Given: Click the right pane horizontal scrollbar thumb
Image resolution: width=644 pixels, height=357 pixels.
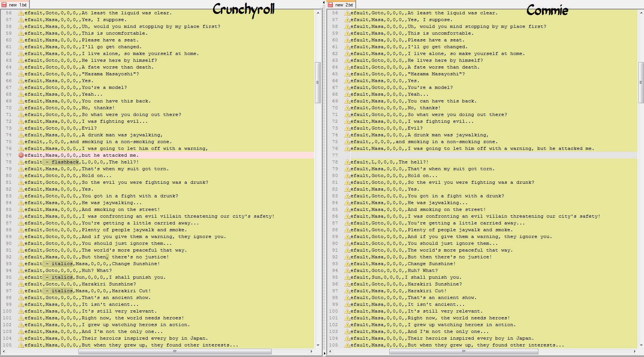Looking at the screenshot, I should [463, 351].
